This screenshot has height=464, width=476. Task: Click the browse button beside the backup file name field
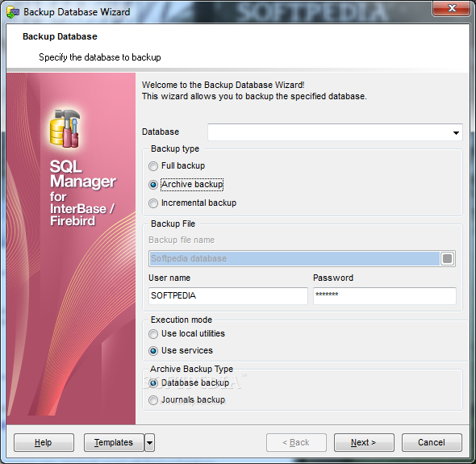447,258
